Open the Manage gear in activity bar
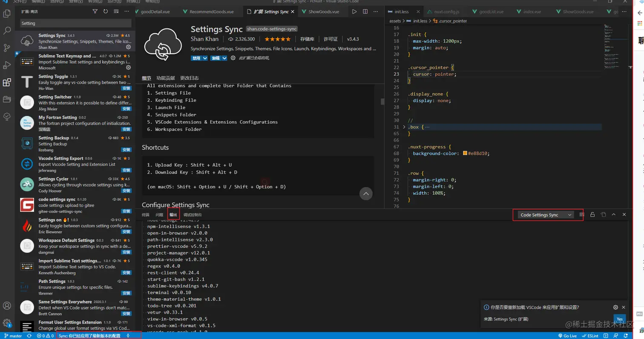Screen dimensions: 644x339 (7, 323)
